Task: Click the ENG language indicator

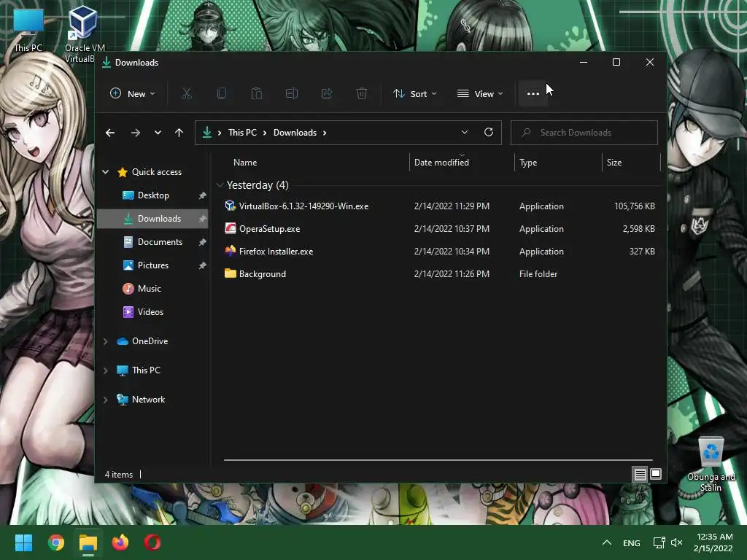Action: (631, 542)
